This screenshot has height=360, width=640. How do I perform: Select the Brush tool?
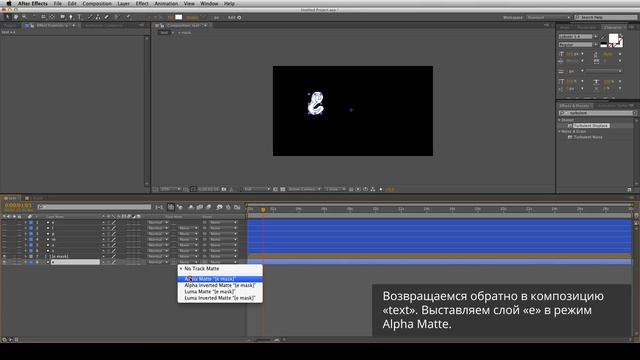90,17
